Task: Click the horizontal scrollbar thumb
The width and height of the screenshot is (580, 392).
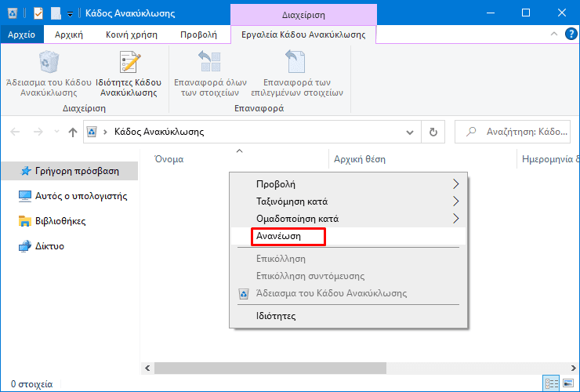Action: 270,368
